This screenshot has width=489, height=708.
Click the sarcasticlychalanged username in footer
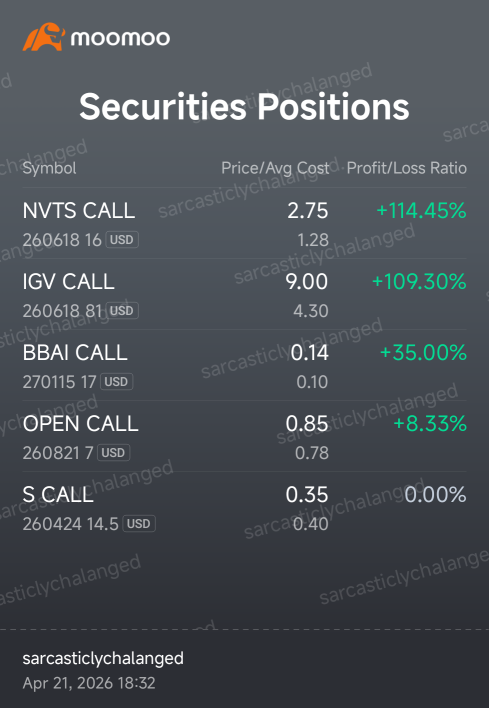(103, 659)
